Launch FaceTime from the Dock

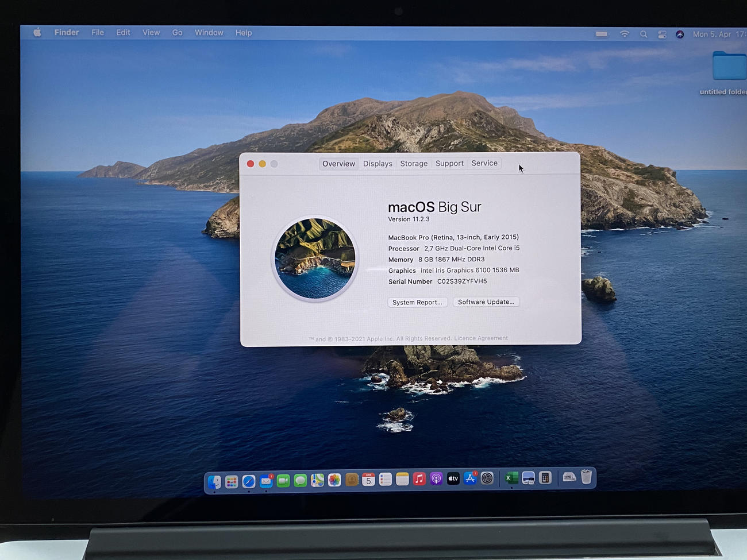coord(283,481)
